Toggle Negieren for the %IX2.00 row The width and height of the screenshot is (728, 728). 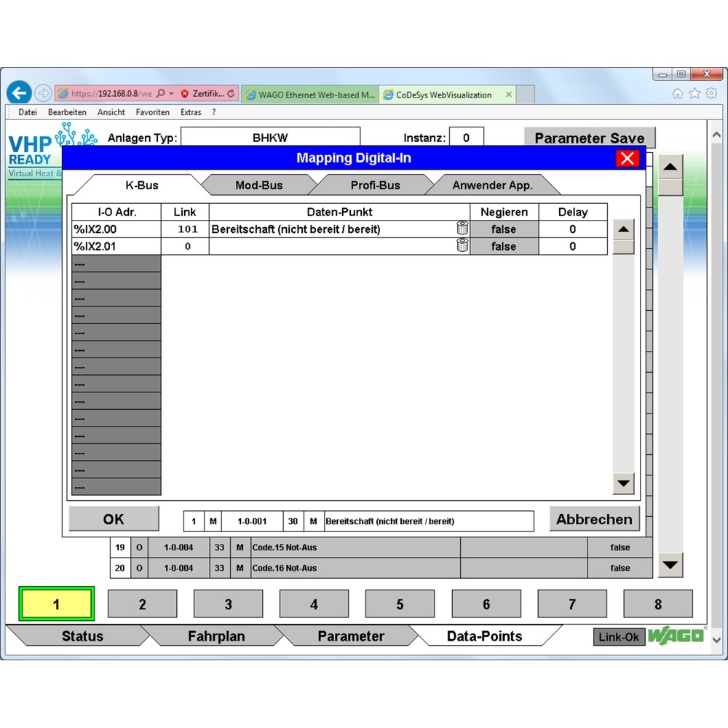tap(505, 228)
